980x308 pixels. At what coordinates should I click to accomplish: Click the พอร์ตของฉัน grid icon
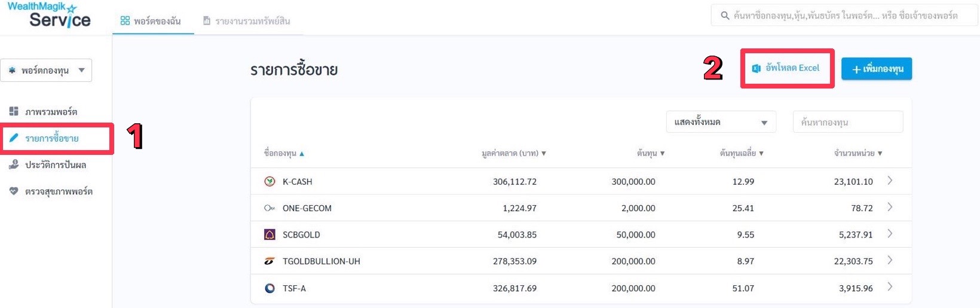pos(125,21)
